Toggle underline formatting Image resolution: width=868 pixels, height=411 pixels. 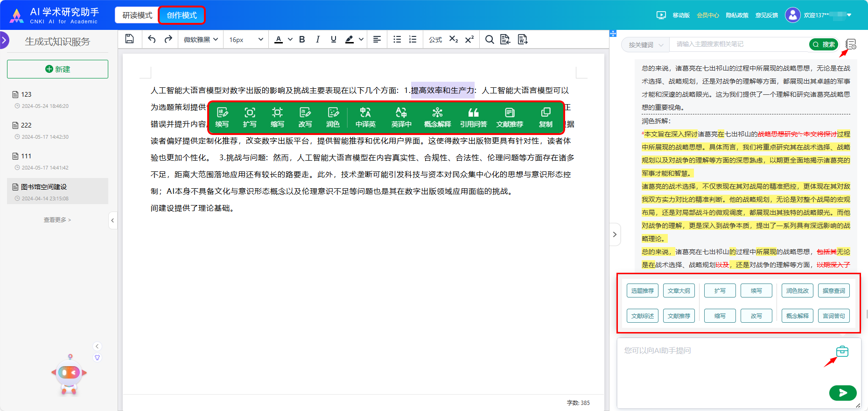333,39
